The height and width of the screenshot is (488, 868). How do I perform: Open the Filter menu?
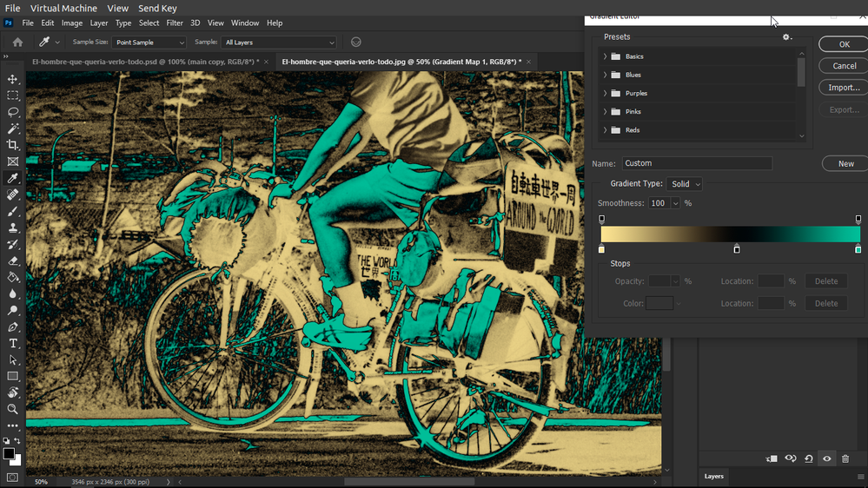point(175,23)
